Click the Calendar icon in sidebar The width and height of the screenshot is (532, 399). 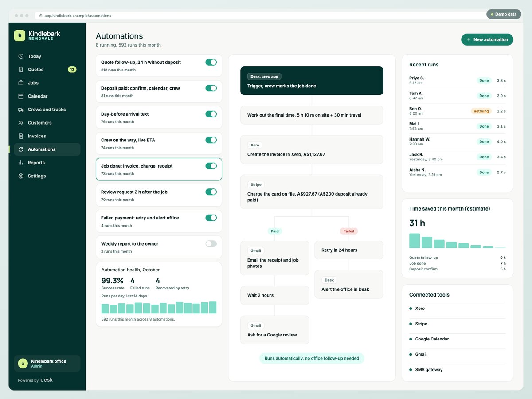pyautogui.click(x=21, y=96)
